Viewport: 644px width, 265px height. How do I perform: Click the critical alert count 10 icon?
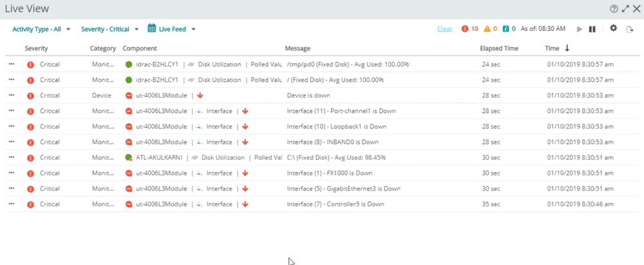coord(465,29)
